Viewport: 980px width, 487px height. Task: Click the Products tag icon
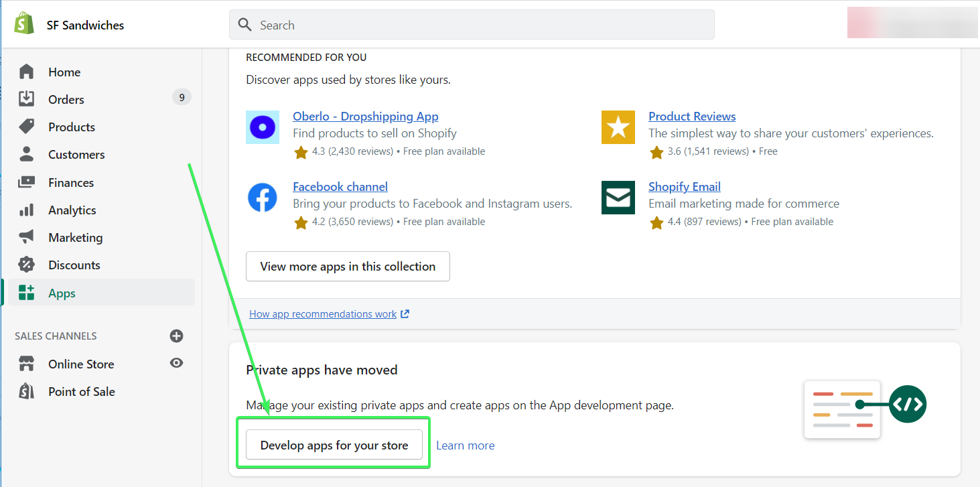click(x=26, y=127)
